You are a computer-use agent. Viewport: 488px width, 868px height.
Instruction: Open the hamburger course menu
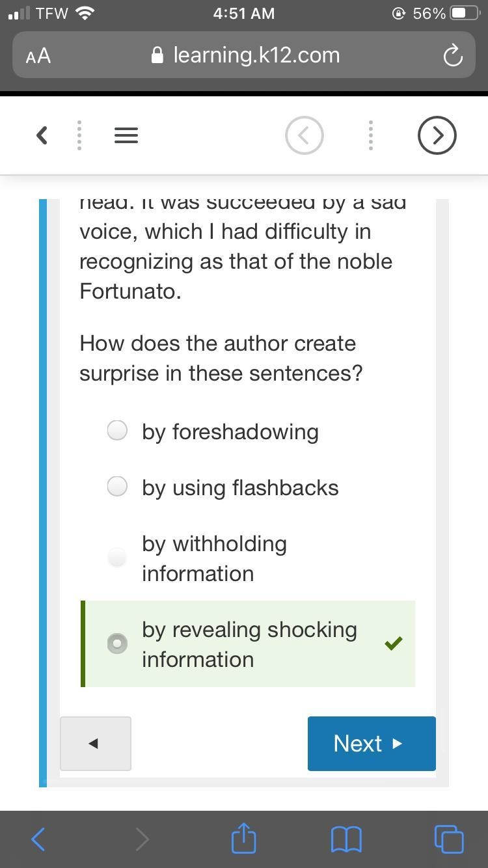click(x=126, y=135)
